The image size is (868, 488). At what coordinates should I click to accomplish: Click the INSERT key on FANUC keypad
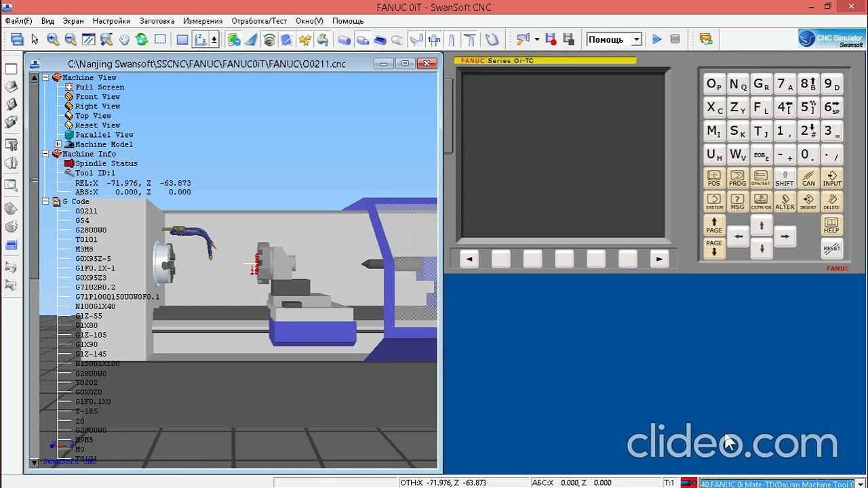[x=808, y=203]
